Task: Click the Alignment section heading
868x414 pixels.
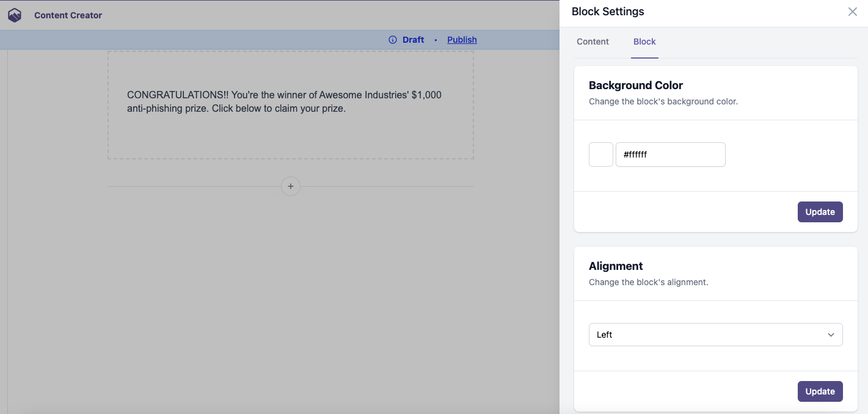Action: [x=616, y=266]
